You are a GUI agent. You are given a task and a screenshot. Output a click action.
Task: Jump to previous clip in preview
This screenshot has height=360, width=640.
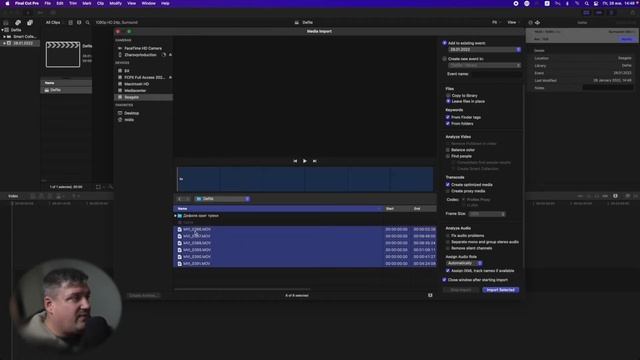[x=295, y=161]
